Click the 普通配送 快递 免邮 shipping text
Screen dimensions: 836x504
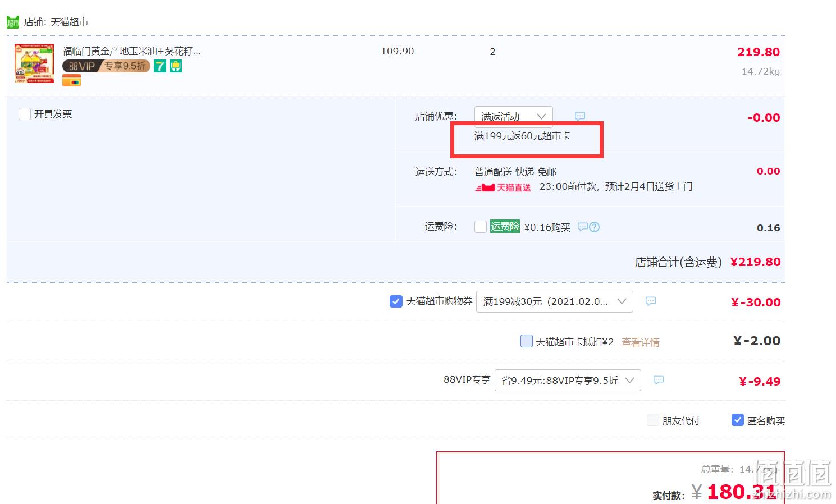pyautogui.click(x=515, y=172)
